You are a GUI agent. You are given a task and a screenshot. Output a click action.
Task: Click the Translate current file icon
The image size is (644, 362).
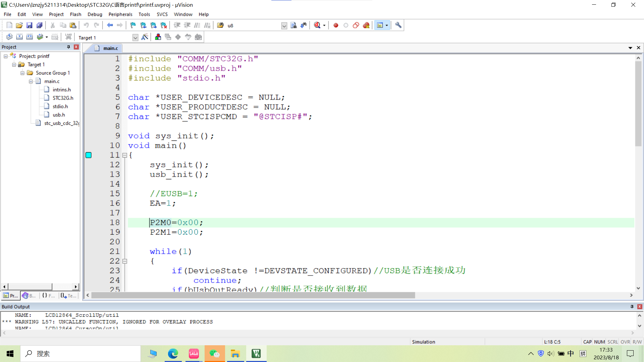point(9,37)
